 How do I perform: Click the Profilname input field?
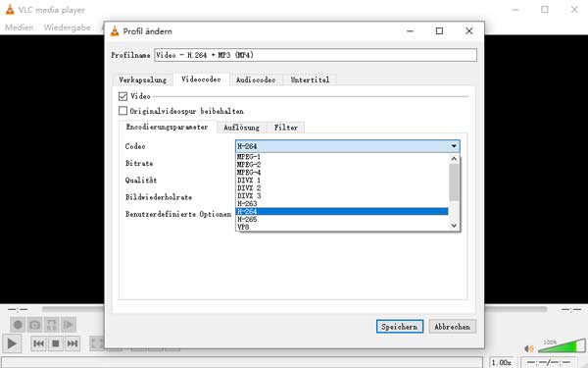(316, 55)
